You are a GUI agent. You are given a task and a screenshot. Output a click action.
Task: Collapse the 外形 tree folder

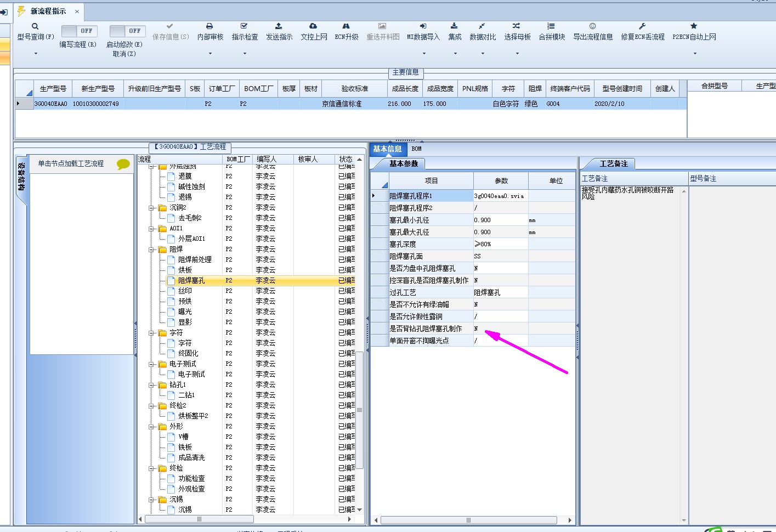(151, 427)
